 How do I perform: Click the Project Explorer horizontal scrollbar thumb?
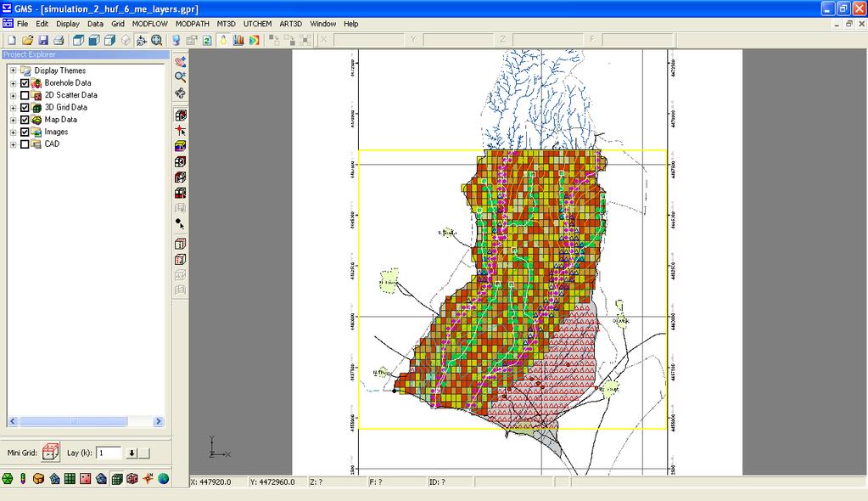(73, 422)
